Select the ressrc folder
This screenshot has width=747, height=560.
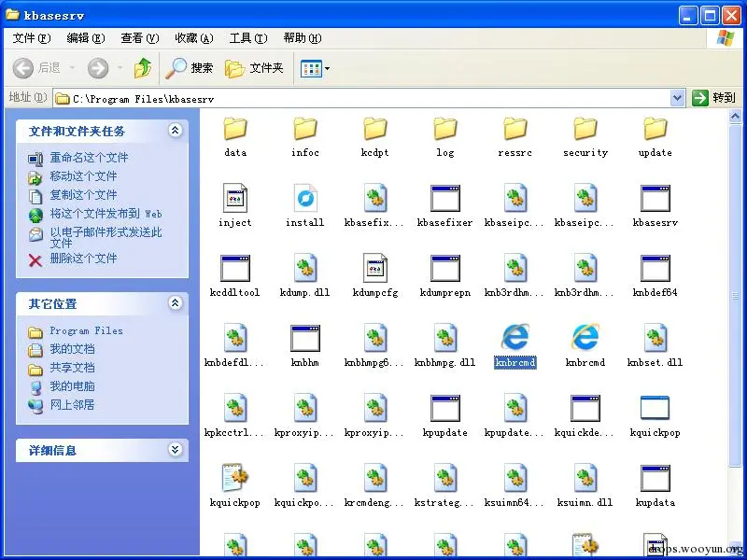(x=515, y=129)
